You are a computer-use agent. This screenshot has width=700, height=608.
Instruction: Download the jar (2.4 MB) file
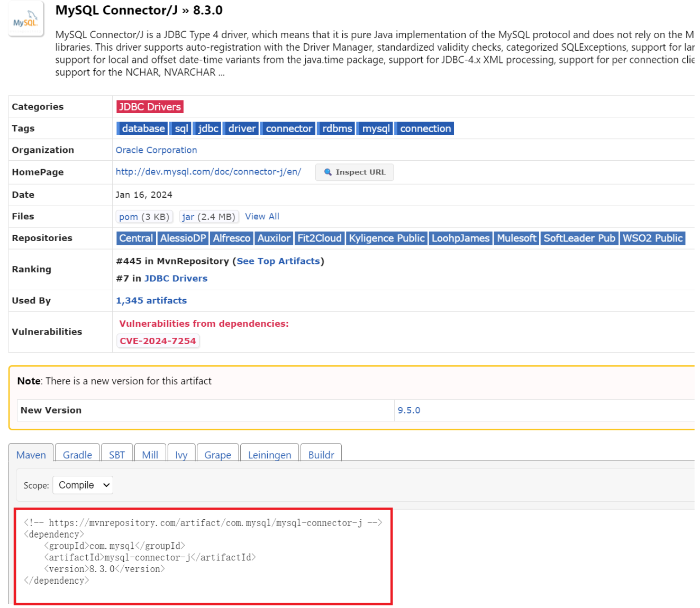209,217
